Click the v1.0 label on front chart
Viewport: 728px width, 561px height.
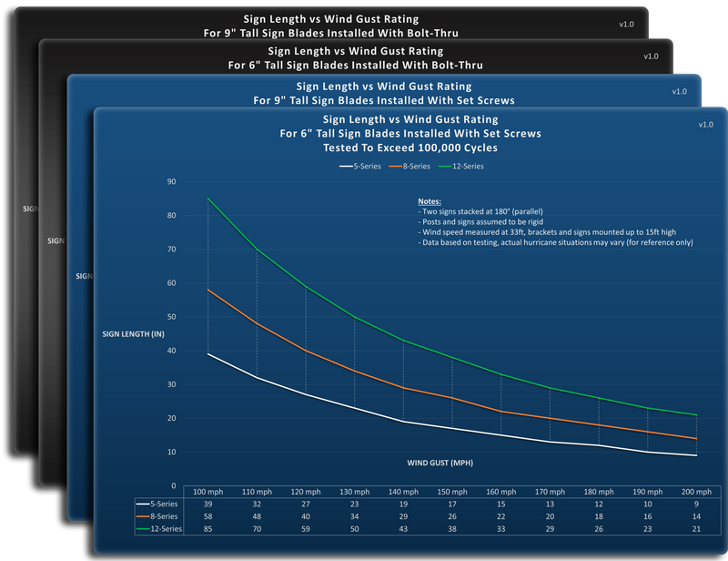[x=706, y=125]
